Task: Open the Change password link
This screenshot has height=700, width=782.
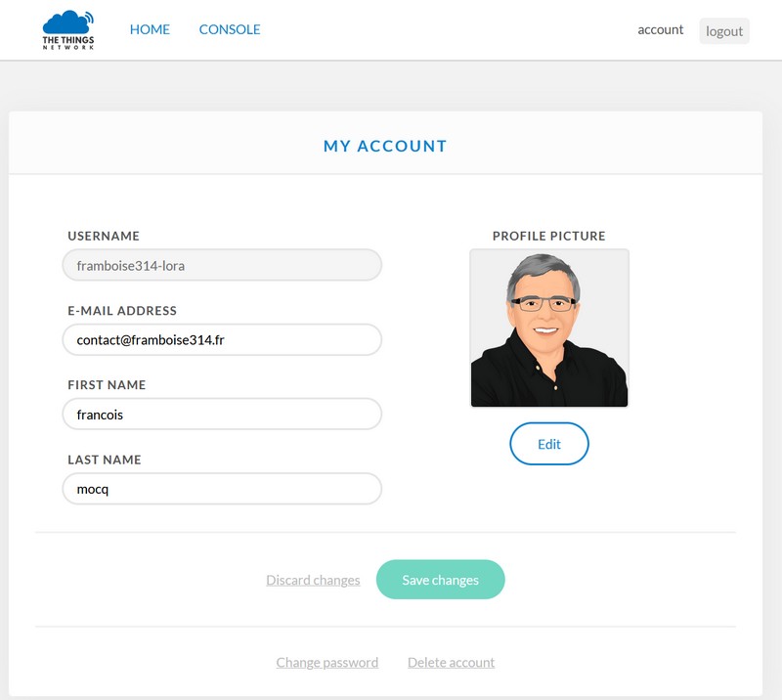Action: pos(327,662)
